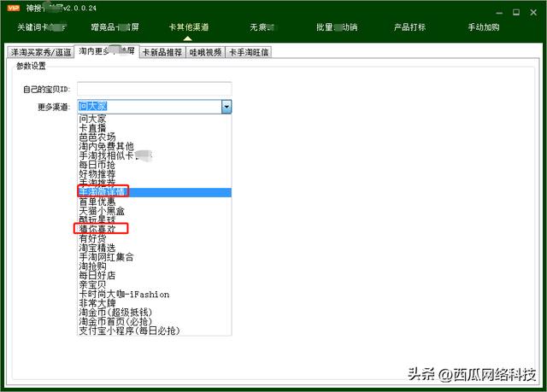The height and width of the screenshot is (392, 547).
Task: Select 好物推荐 option
Action: click(154, 174)
